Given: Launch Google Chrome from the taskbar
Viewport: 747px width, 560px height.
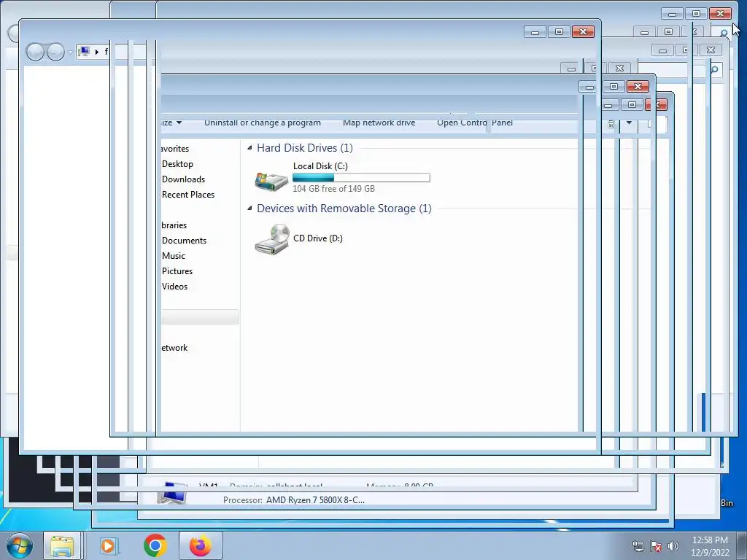Looking at the screenshot, I should (x=155, y=545).
